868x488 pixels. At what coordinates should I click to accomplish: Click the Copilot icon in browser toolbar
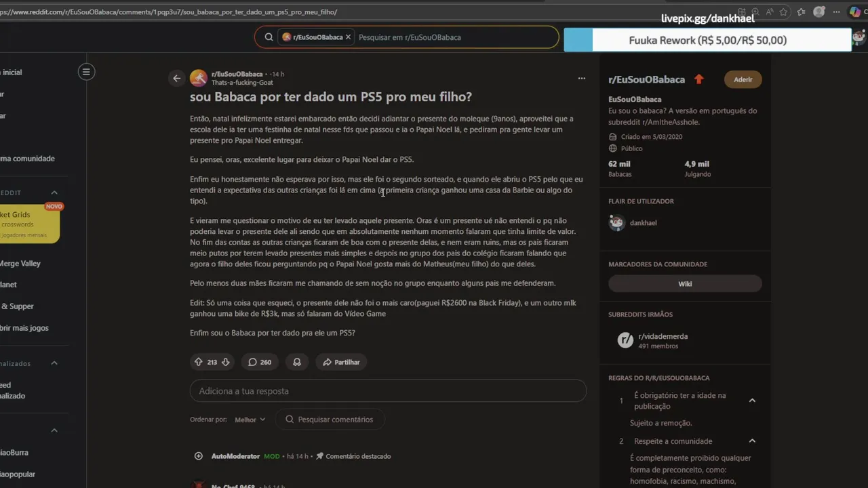point(854,12)
